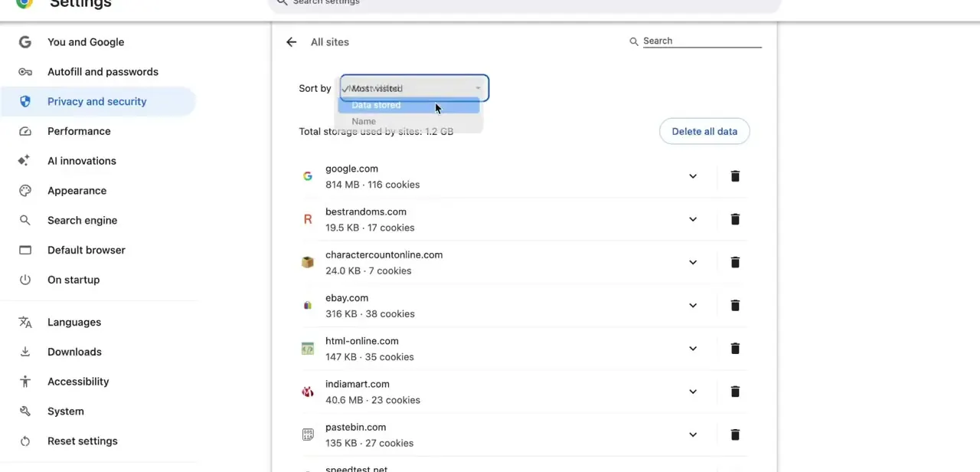Click the AI innovations sparkle icon
This screenshot has width=980, height=472.
[24, 161]
